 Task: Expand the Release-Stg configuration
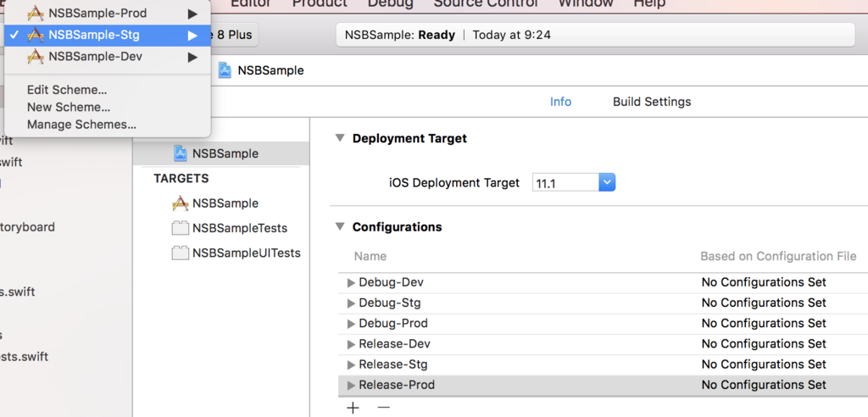point(350,365)
